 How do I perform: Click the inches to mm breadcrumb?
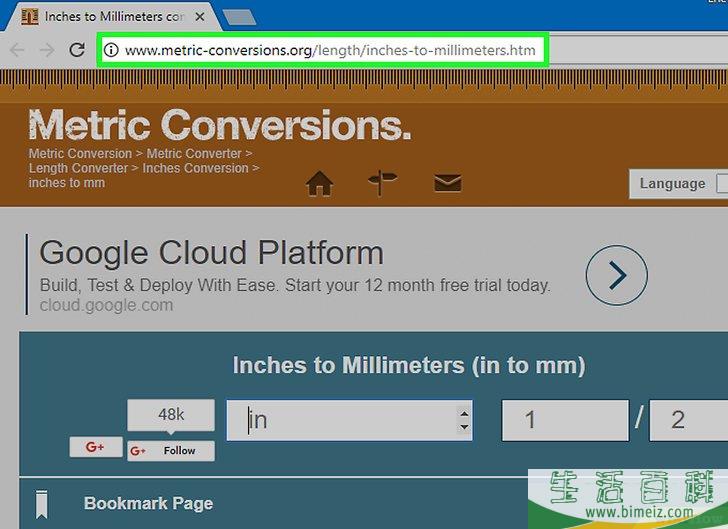(67, 183)
